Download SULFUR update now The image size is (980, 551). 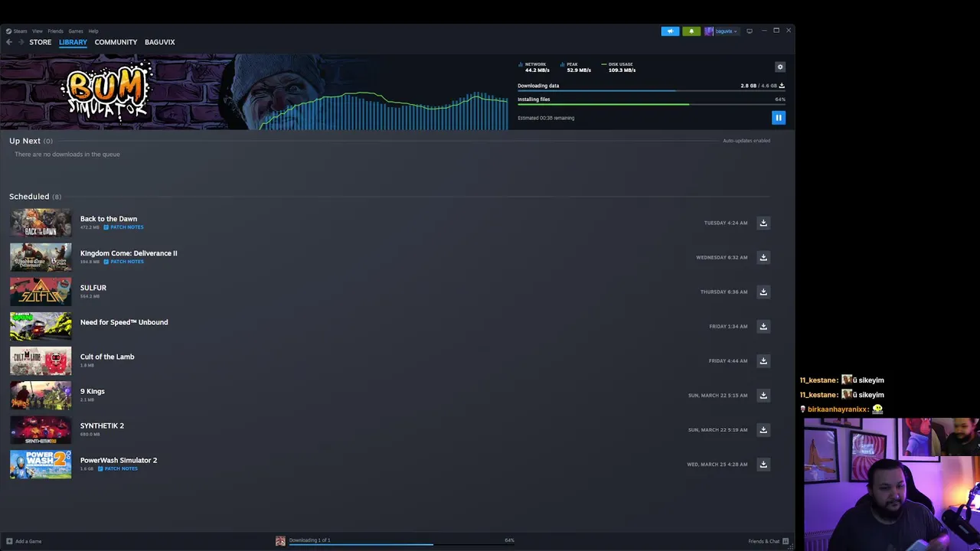coord(763,292)
